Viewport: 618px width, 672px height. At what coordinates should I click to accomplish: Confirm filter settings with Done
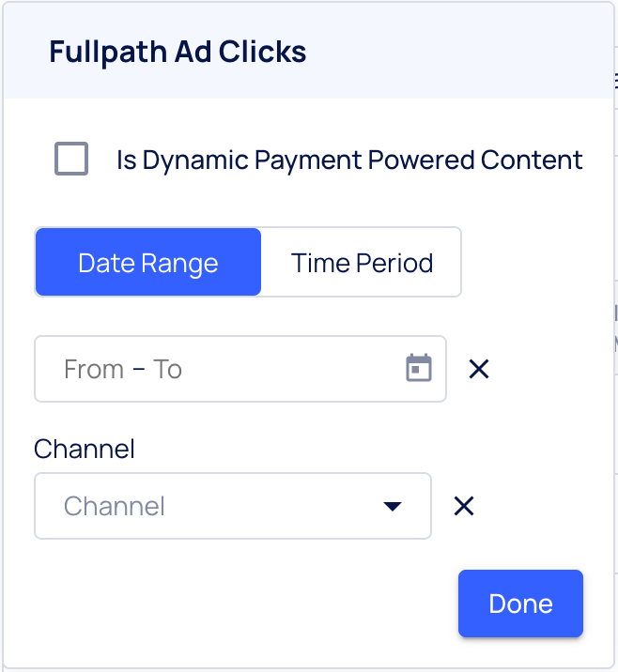(x=520, y=603)
